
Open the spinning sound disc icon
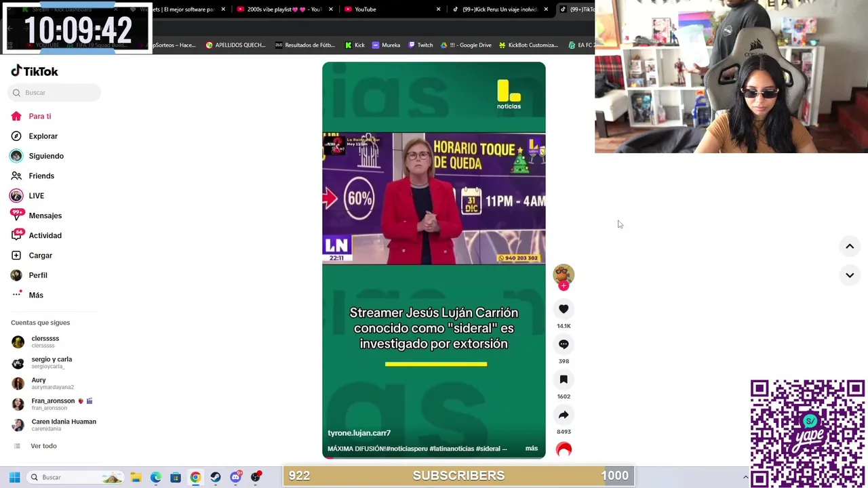tap(564, 449)
